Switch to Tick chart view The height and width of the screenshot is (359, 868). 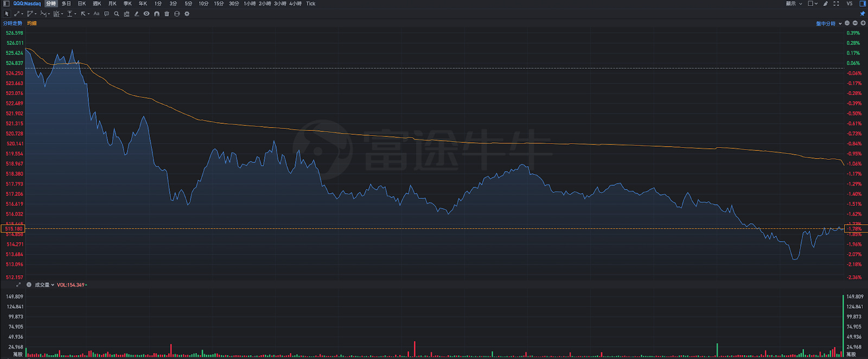pos(310,3)
